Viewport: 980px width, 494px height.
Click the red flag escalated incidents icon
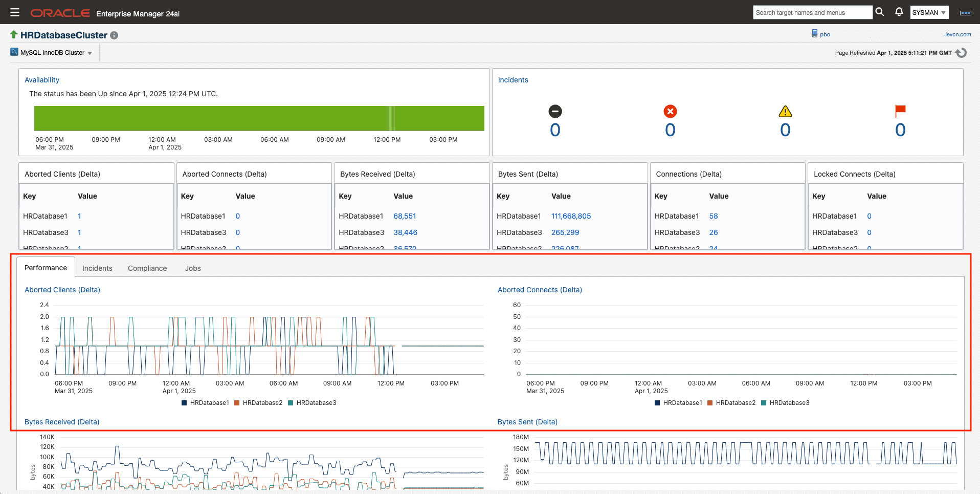900,111
